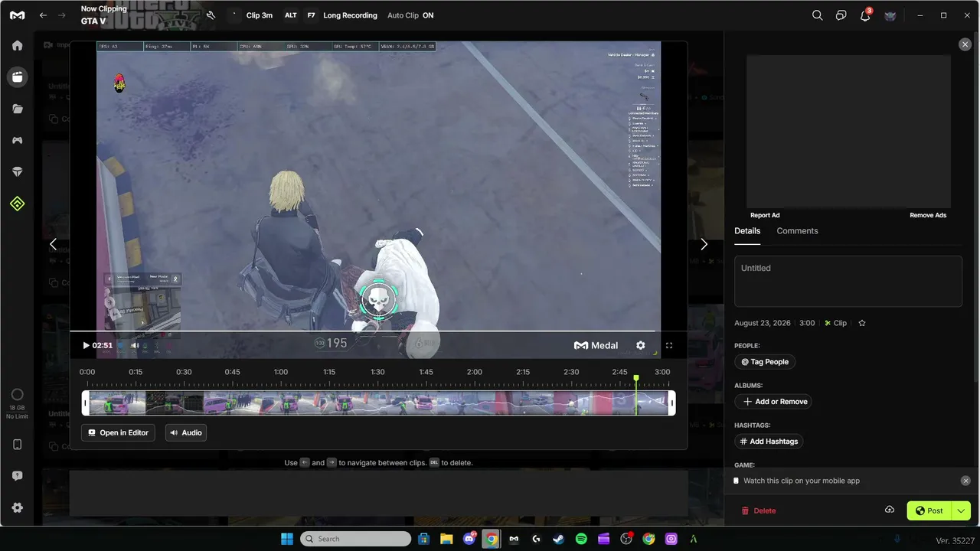Post the clip
Viewport: 980px width, 551px height.
click(x=929, y=510)
